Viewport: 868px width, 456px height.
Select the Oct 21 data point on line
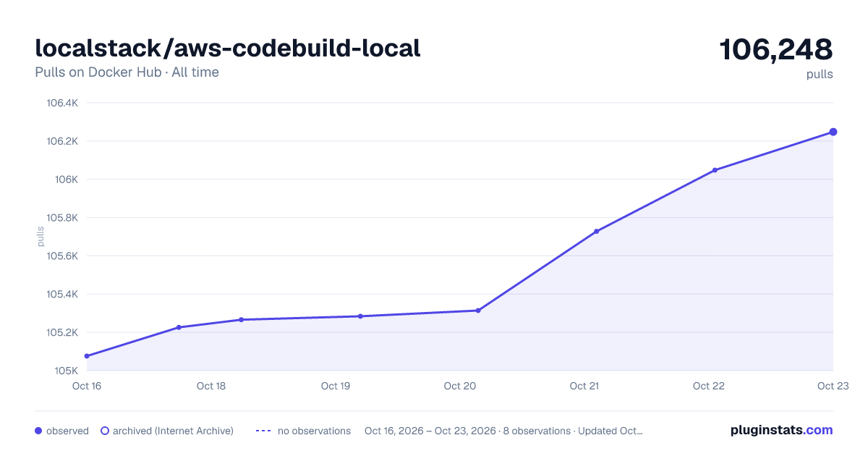tap(597, 232)
